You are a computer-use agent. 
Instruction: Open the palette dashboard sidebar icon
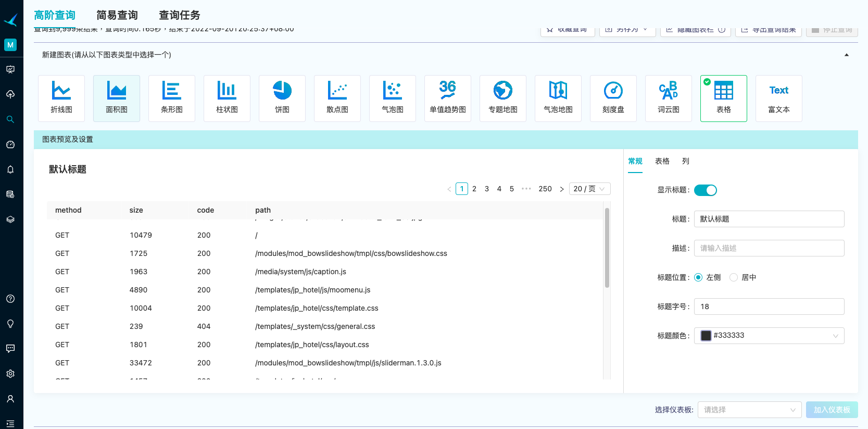pos(10,144)
